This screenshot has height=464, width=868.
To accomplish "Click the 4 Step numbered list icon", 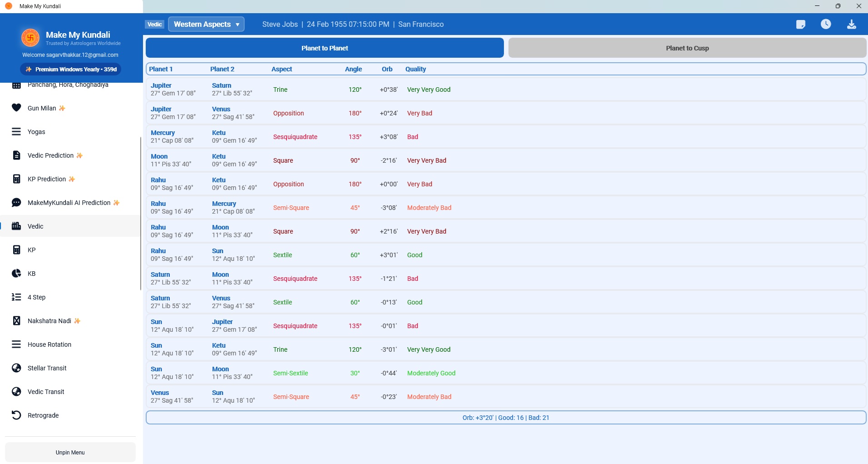I will (x=16, y=297).
